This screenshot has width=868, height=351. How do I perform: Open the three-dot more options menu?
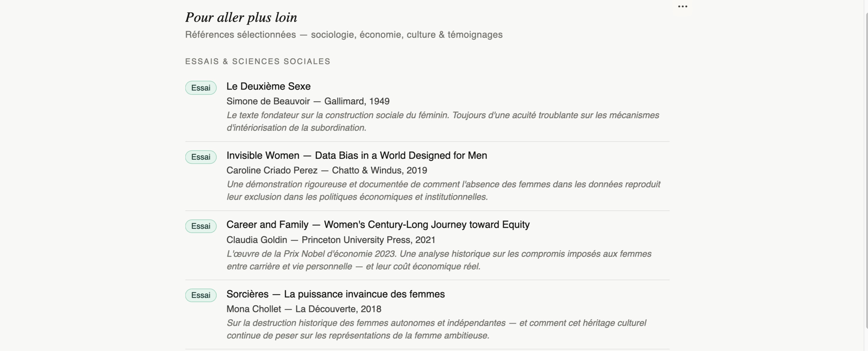pyautogui.click(x=682, y=6)
